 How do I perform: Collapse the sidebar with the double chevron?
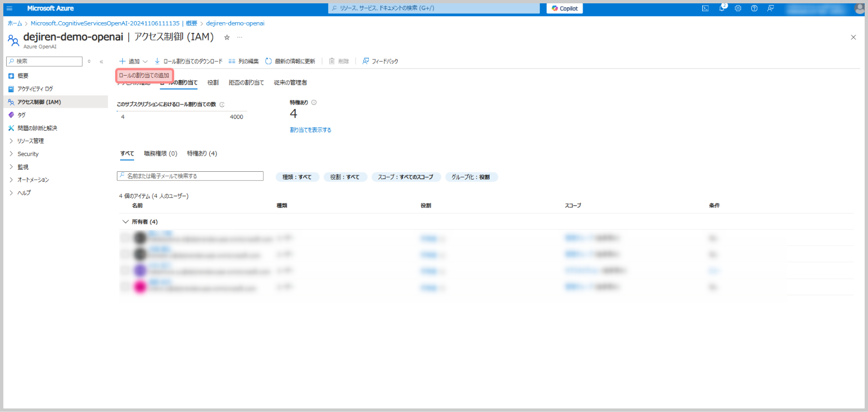(101, 62)
